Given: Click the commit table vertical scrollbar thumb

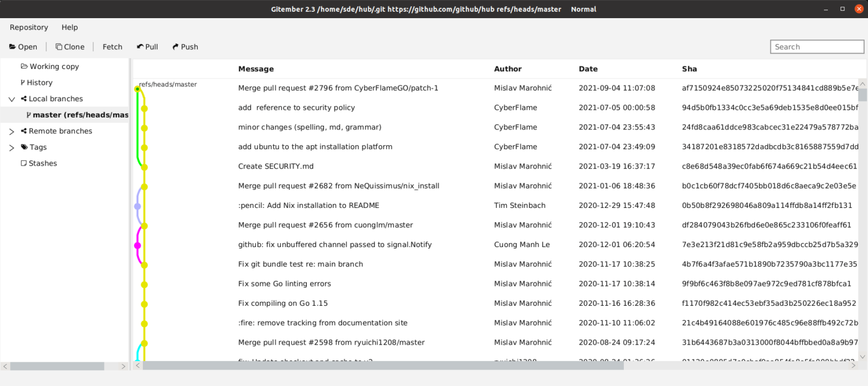Looking at the screenshot, I should [x=862, y=95].
